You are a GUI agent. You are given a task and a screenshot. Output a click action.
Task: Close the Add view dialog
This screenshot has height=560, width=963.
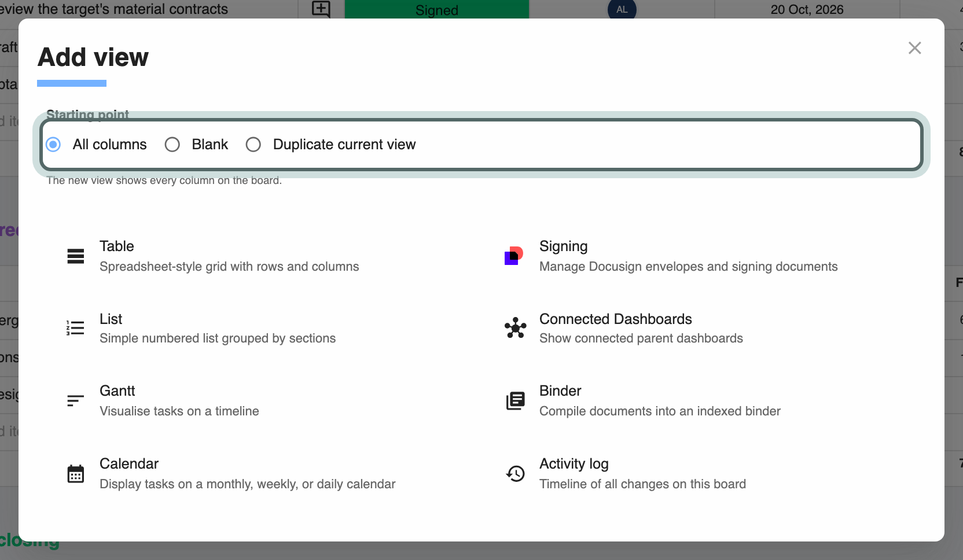914,48
